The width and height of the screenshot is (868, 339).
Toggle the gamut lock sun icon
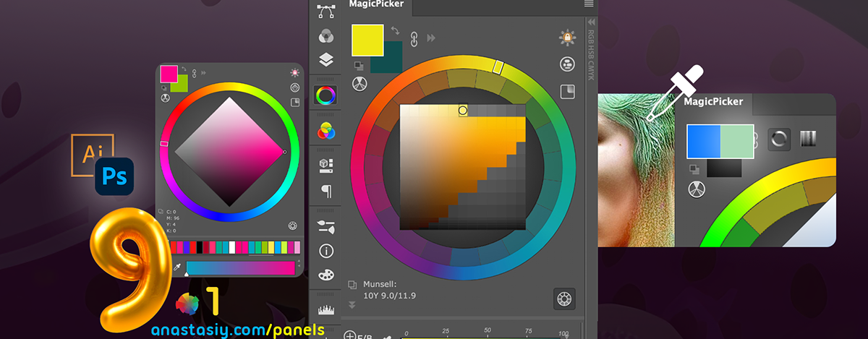pyautogui.click(x=566, y=38)
